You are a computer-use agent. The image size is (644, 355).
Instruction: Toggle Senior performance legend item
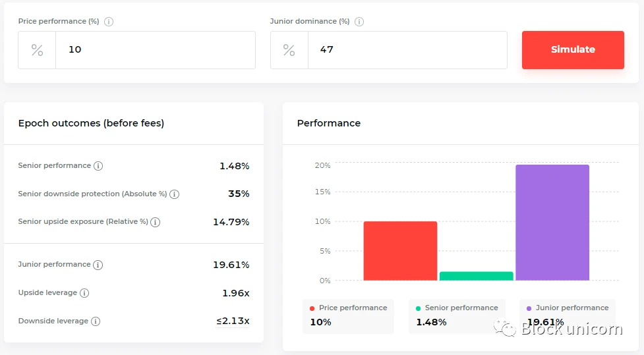tap(456, 308)
